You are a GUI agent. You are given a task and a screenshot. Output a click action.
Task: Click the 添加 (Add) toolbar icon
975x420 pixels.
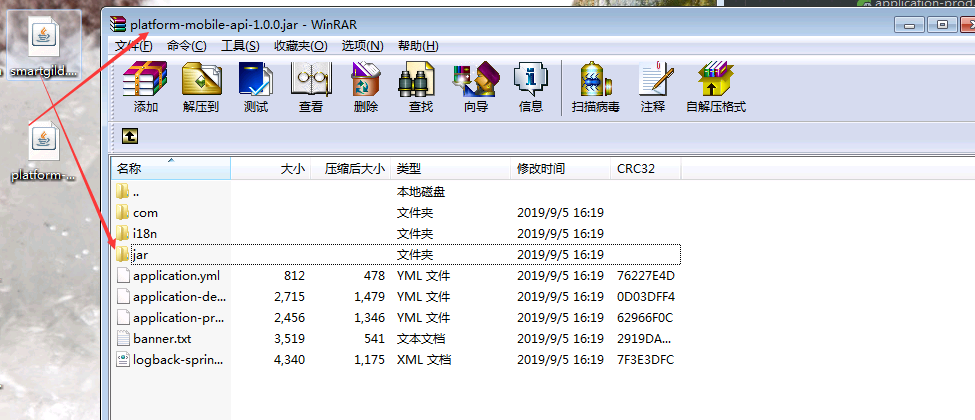[146, 80]
